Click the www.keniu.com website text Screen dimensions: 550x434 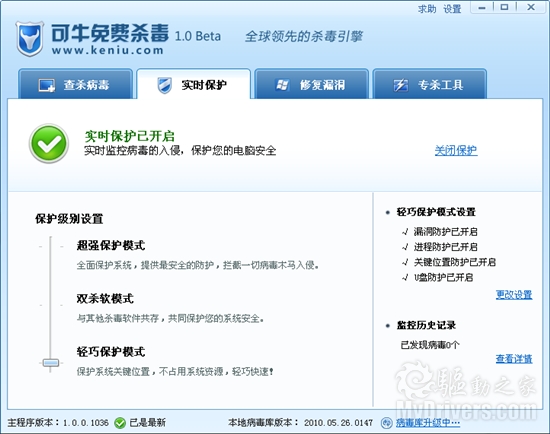tap(108, 51)
